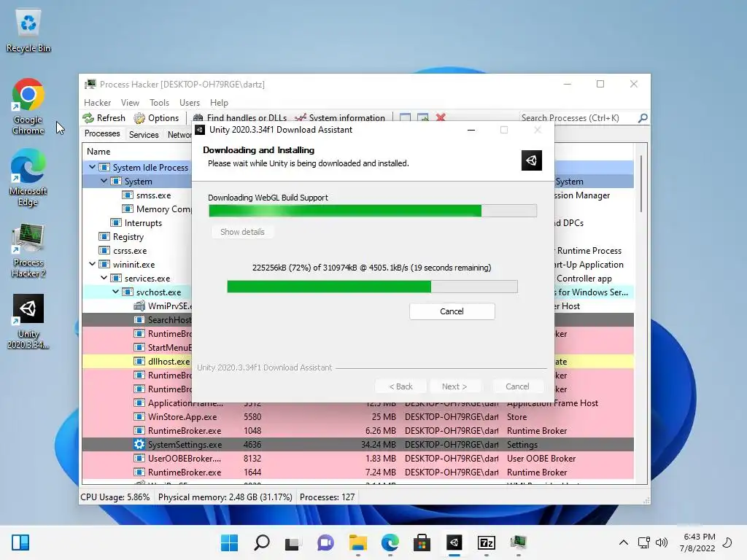
Task: Open the Microsoft Edge desktop shortcut
Action: click(x=28, y=178)
